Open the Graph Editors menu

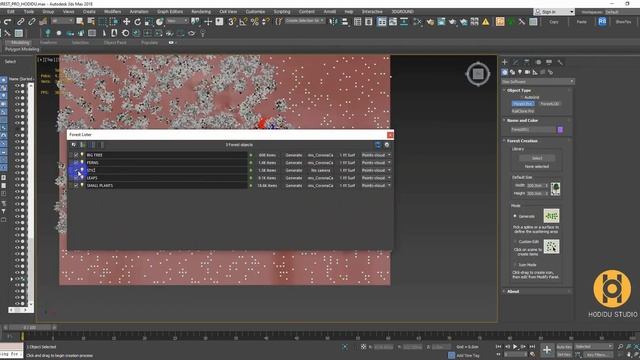coord(170,12)
